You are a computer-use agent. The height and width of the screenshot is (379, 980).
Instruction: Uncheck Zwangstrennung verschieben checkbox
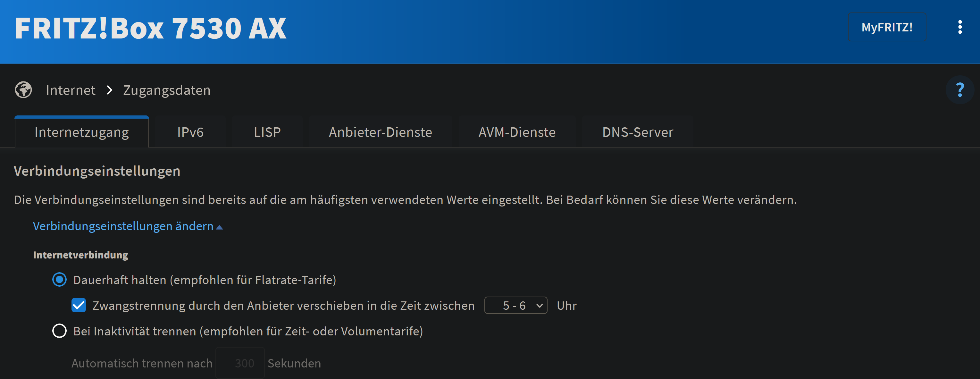[x=79, y=305]
